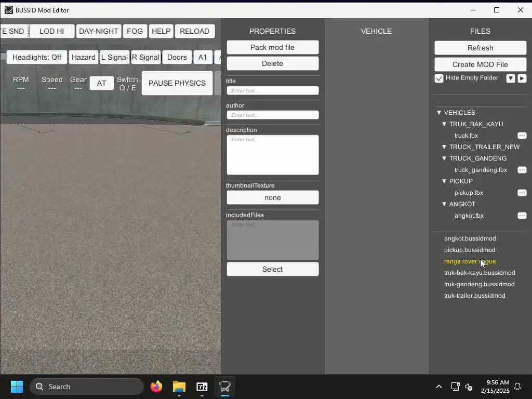Open the Windows Start menu

point(17,387)
